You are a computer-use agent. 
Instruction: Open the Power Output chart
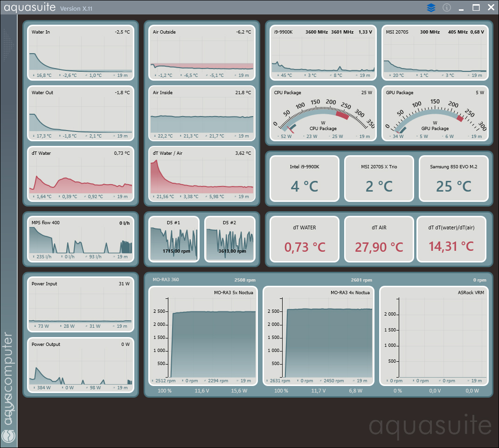(x=81, y=365)
